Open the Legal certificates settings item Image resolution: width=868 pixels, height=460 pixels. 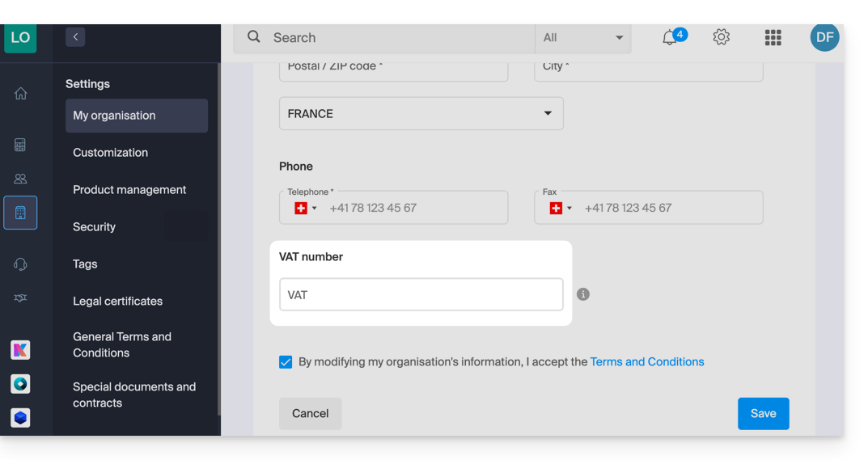[x=117, y=302]
